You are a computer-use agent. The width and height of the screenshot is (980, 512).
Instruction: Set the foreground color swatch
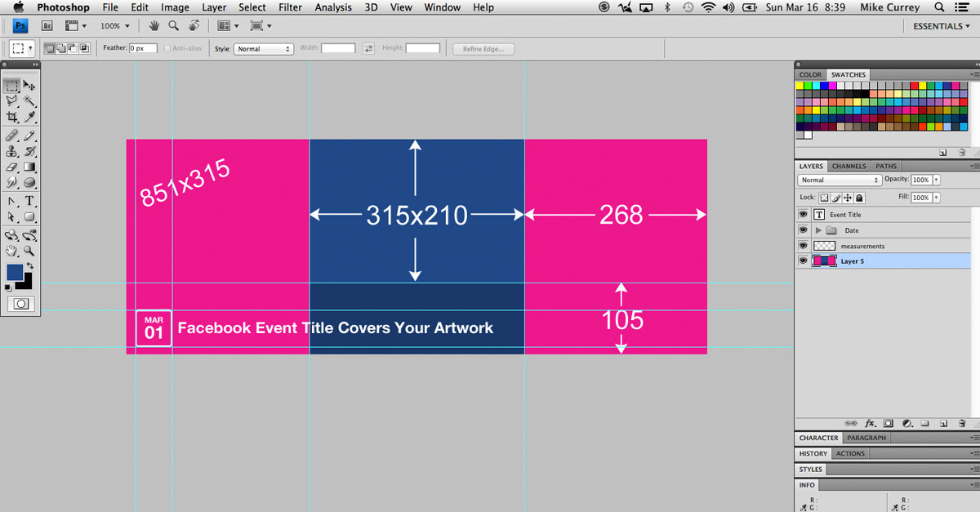point(15,273)
